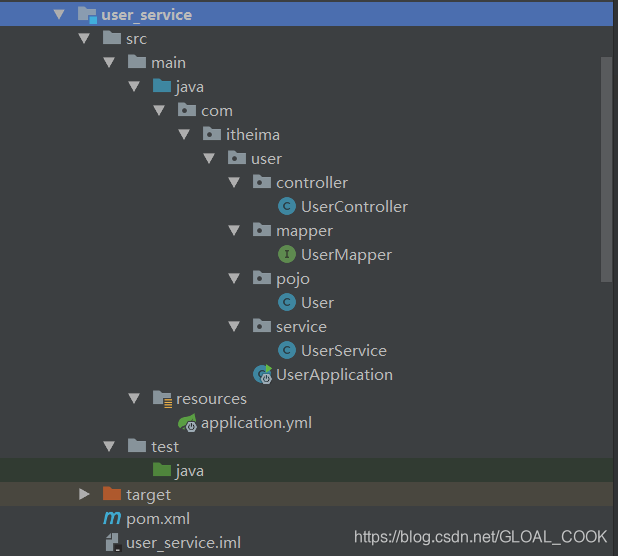This screenshot has height=556, width=618.
Task: Collapse the service package arrow
Action: tap(234, 327)
